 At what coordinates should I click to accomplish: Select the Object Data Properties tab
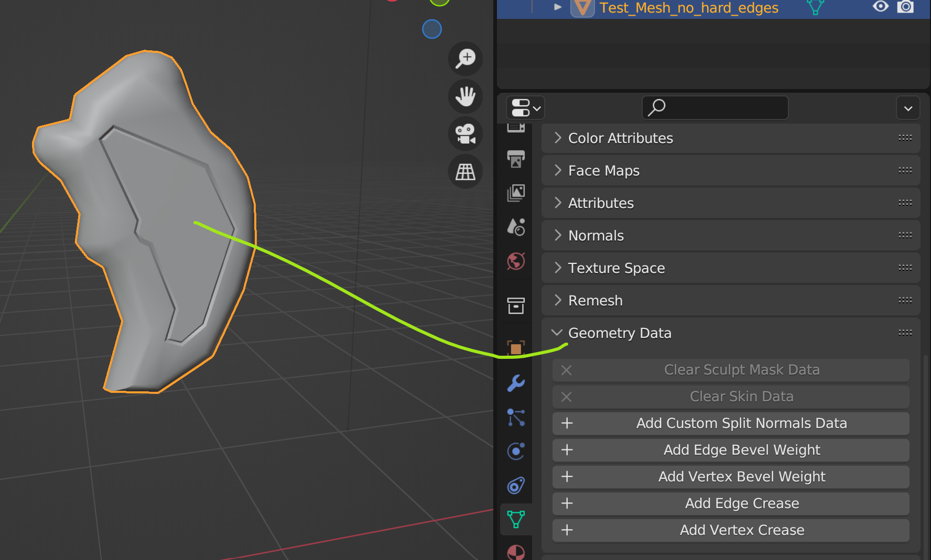coord(516,519)
